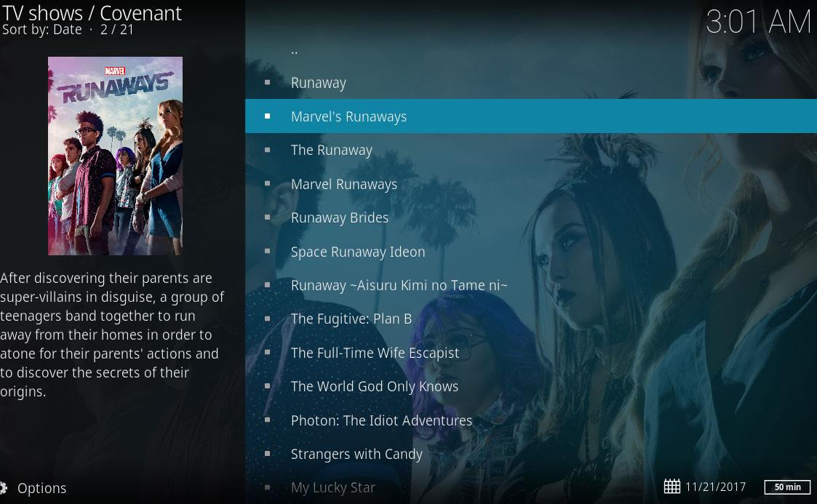Select The World God Only Knows
This screenshot has width=817, height=504.
tap(375, 386)
